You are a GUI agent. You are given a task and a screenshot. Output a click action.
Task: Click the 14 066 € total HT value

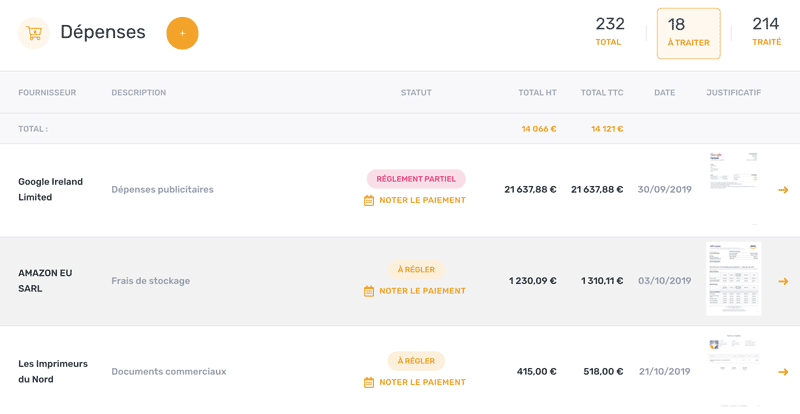click(x=539, y=129)
